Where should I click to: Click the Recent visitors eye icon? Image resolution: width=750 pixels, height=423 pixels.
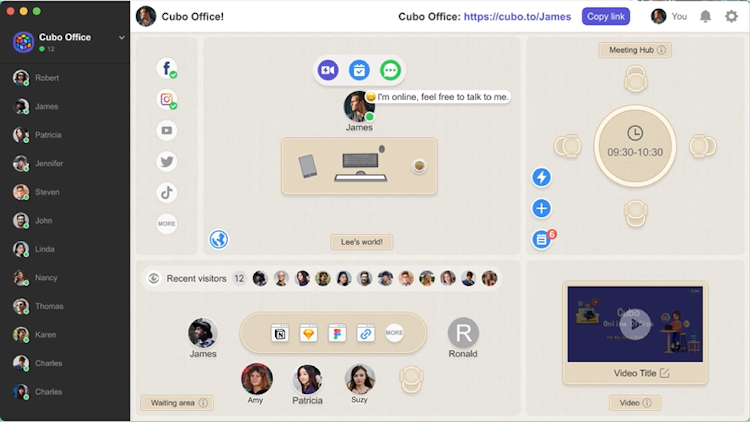pos(154,278)
